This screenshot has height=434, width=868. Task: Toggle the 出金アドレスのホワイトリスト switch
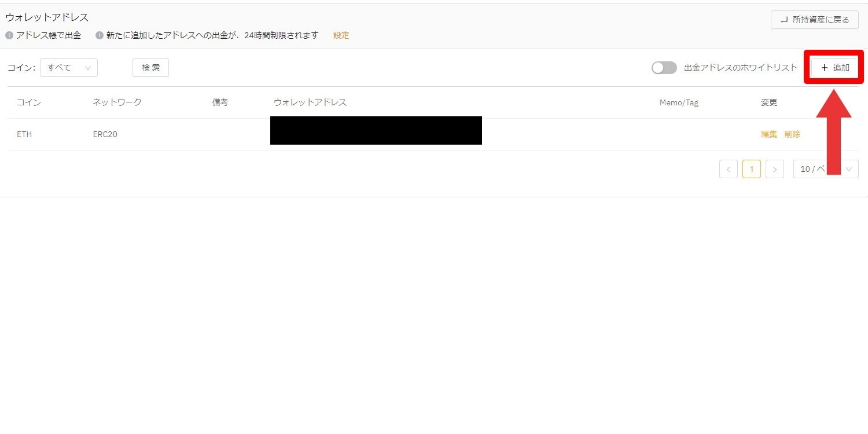[x=664, y=68]
